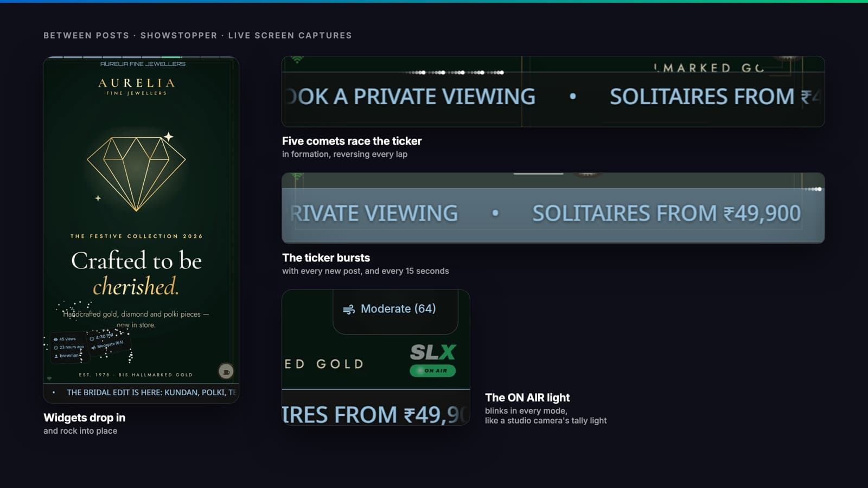Screen dimensions: 868x488
Task: Click 'Crafted to be' headline in phone preview
Action: click(136, 261)
